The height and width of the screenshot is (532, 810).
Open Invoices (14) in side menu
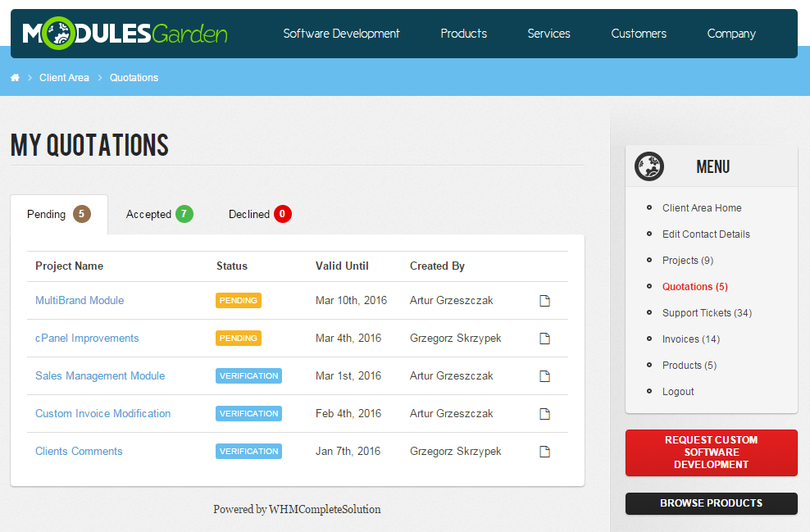tap(690, 339)
